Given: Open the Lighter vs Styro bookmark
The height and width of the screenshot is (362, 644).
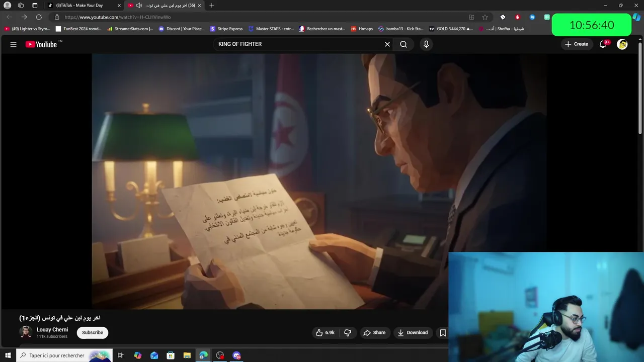Looking at the screenshot, I should (x=27, y=29).
